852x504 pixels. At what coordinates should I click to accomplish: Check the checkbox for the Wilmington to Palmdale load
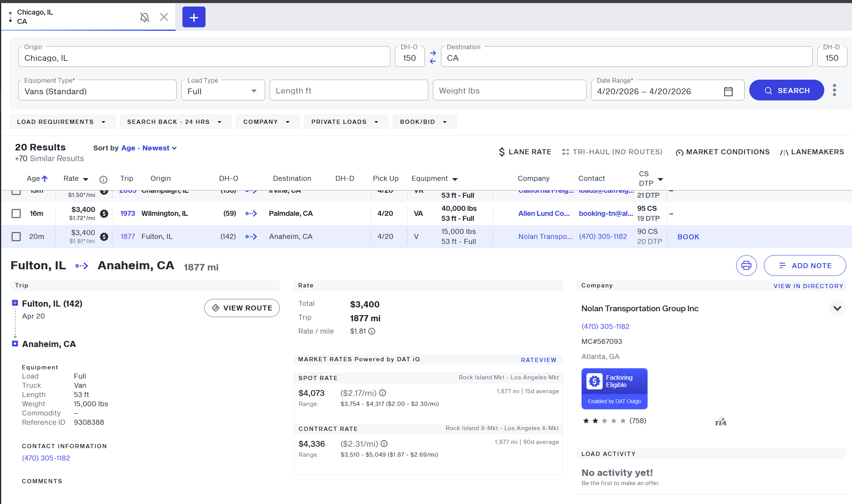(x=16, y=213)
